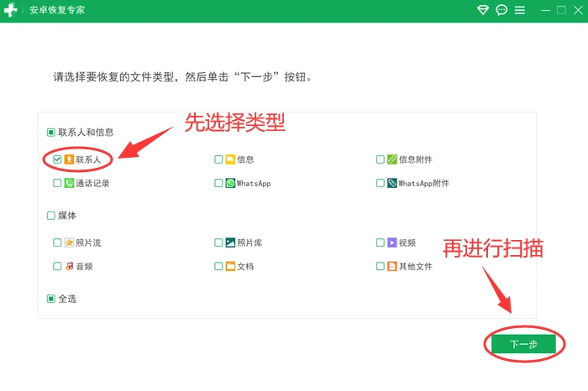Uncheck the 联系人 checkbox

(57, 159)
